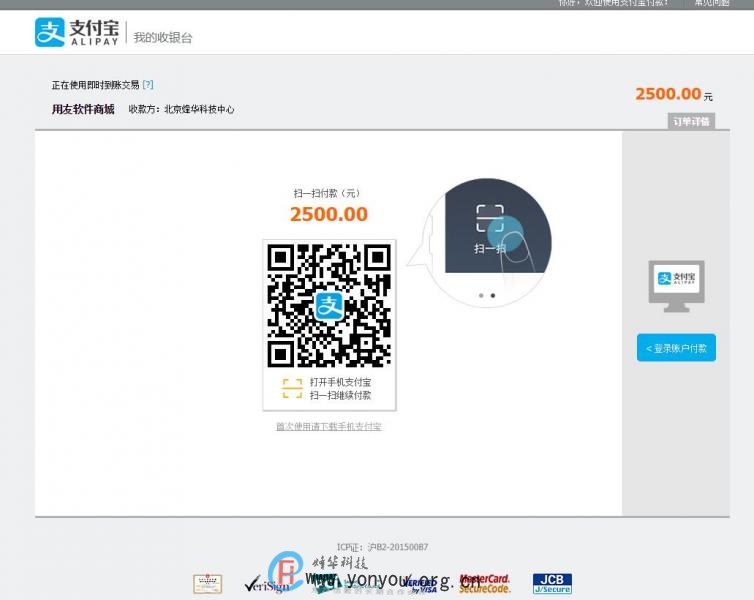Click the 登录账户付款 login payment button
Screen dimensions: 754x600
676,348
